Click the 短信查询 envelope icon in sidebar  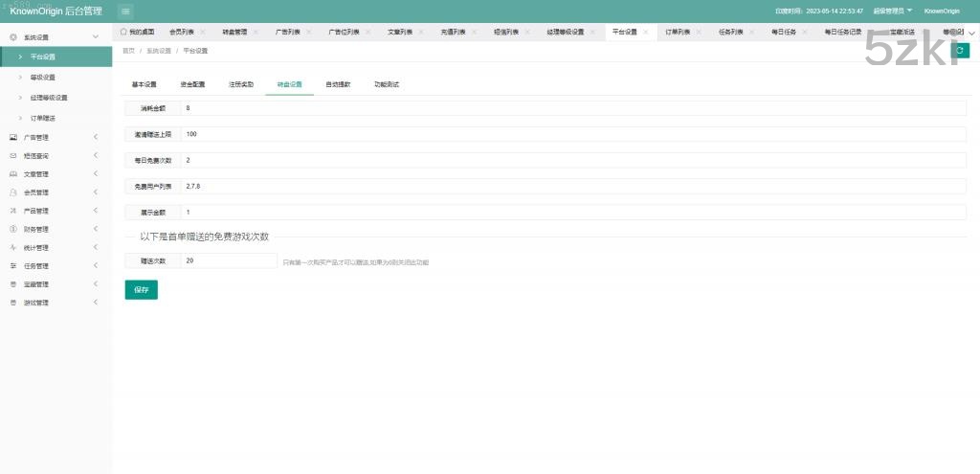[x=13, y=155]
